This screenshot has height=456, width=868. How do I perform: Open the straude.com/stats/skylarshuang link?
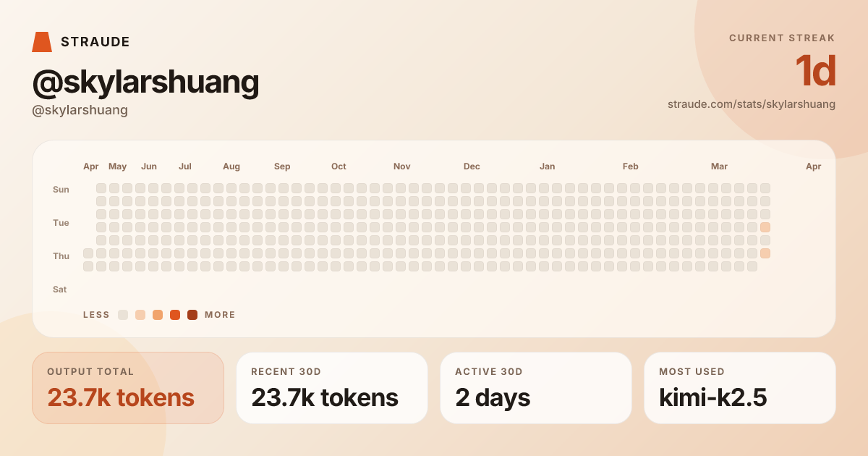(751, 104)
